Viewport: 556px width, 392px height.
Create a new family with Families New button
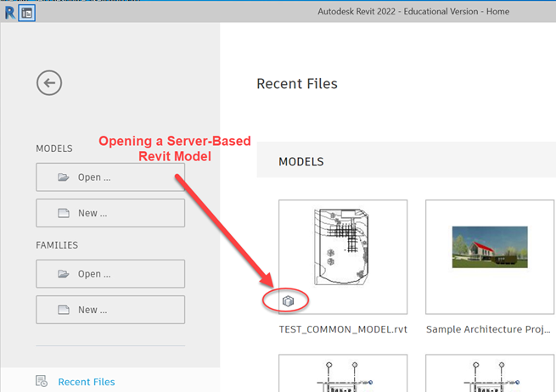tap(110, 310)
